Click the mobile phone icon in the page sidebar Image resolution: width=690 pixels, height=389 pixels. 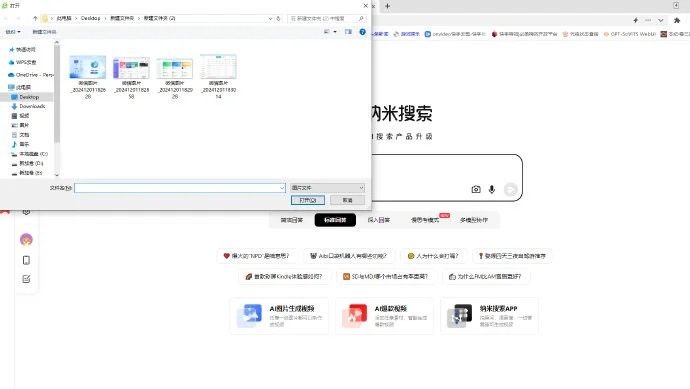tap(26, 261)
